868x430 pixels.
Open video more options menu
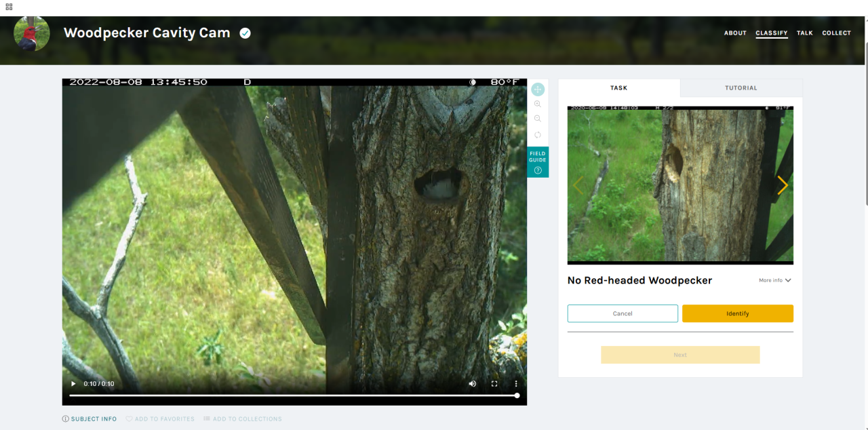(515, 384)
